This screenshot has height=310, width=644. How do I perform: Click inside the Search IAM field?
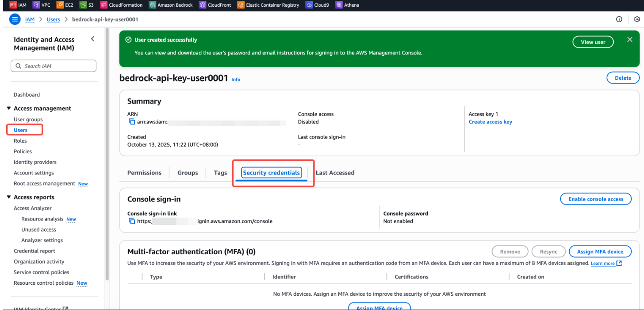coord(54,66)
